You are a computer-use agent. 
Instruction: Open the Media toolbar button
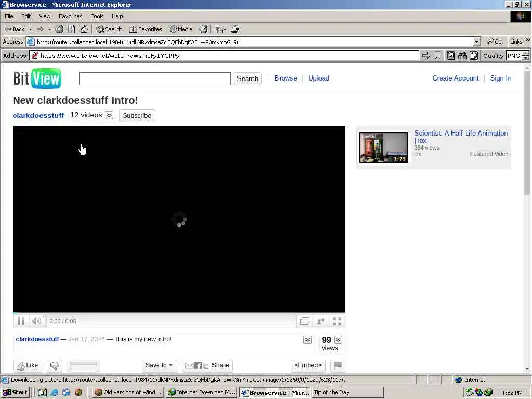[x=181, y=29]
